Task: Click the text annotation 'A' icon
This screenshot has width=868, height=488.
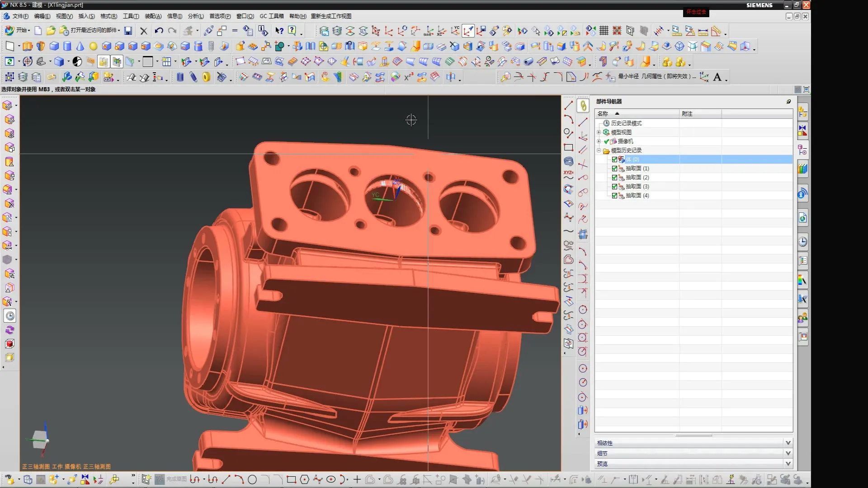Action: (x=717, y=77)
